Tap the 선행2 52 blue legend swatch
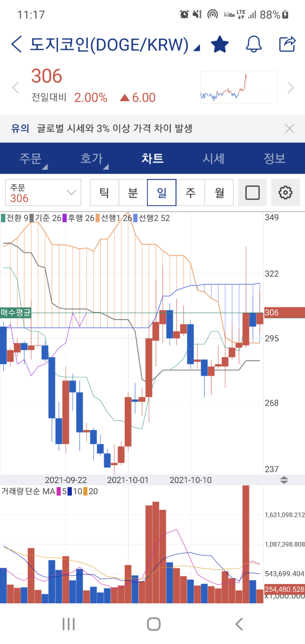The height and width of the screenshot is (644, 305). click(135, 218)
